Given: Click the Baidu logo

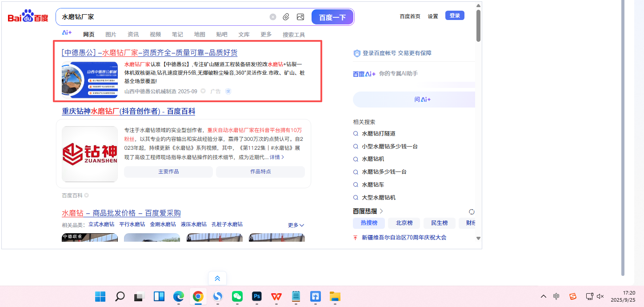Looking at the screenshot, I should point(28,17).
